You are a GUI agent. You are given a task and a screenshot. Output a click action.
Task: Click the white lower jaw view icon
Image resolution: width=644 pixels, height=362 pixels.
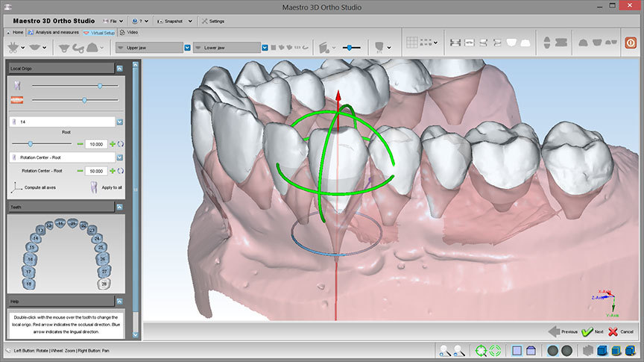[525, 43]
